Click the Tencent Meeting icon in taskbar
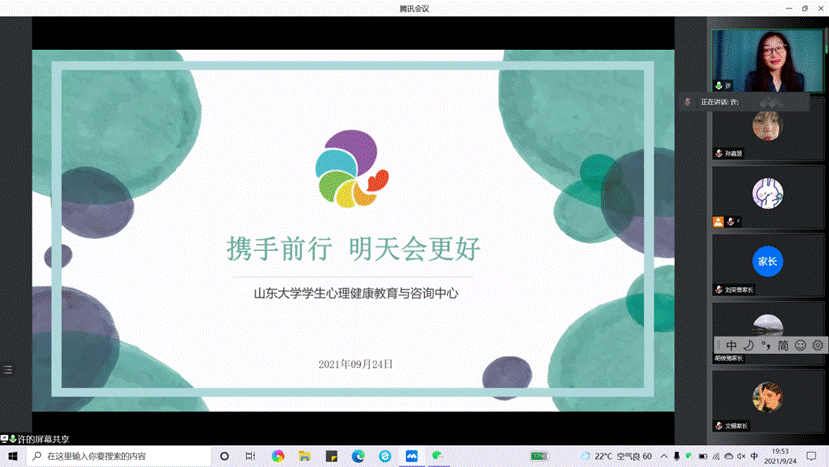 point(411,456)
